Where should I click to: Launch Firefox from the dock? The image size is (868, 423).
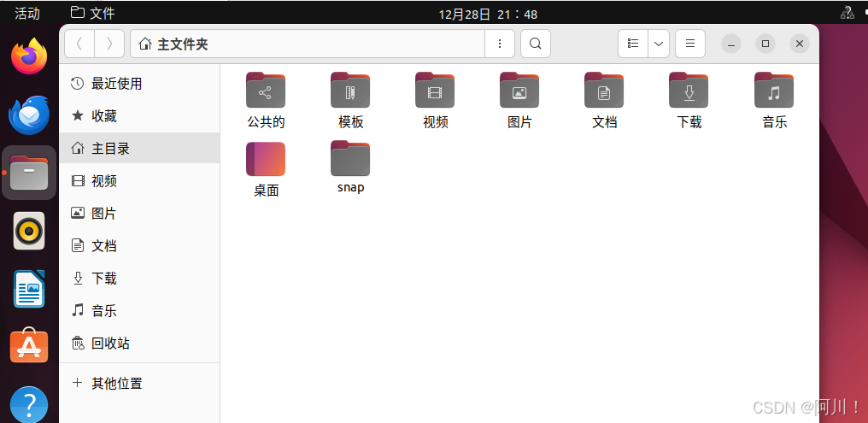(x=29, y=56)
